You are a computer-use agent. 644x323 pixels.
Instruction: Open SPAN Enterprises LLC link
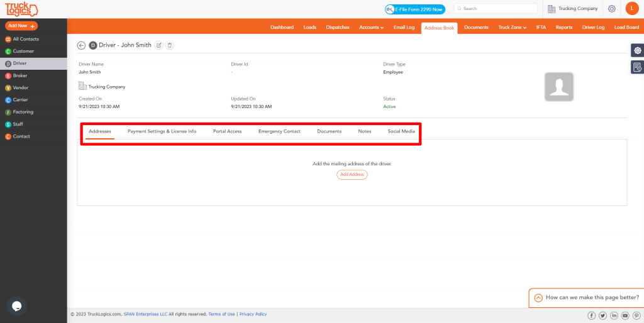click(x=145, y=314)
